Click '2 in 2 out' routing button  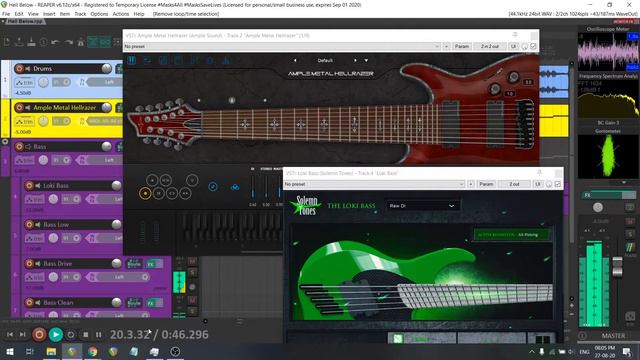490,47
